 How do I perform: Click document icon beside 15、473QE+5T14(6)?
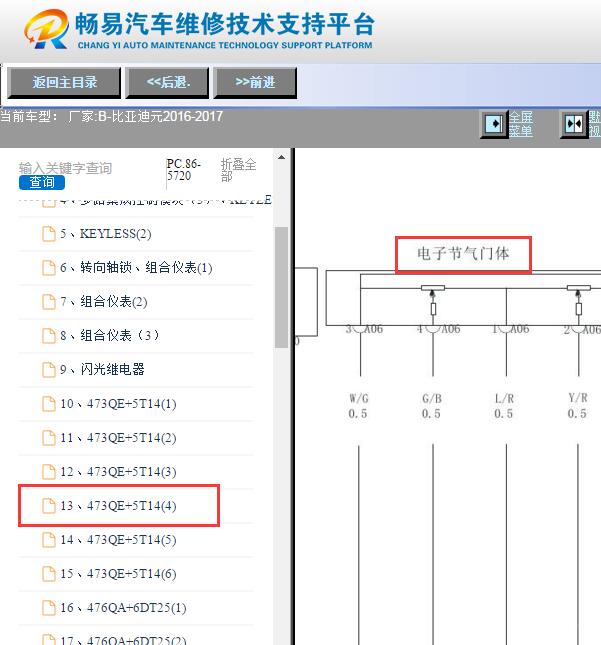click(x=49, y=573)
